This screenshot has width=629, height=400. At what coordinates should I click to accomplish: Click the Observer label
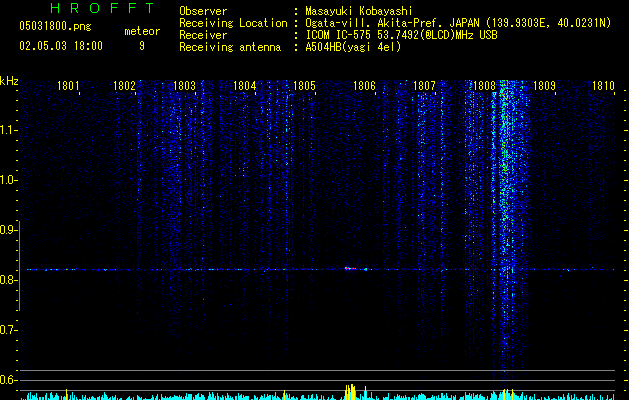click(203, 11)
